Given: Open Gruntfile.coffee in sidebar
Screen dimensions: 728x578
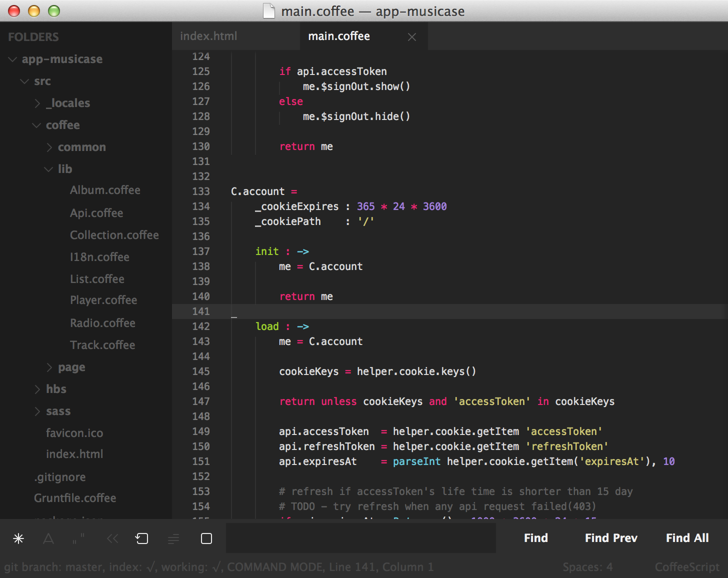Looking at the screenshot, I should click(75, 498).
